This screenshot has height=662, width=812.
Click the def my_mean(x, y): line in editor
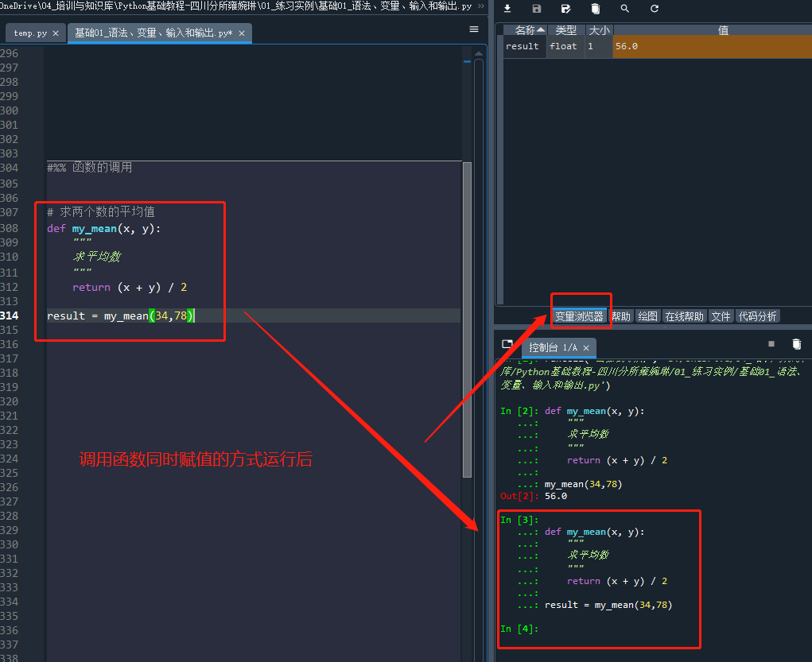(103, 229)
